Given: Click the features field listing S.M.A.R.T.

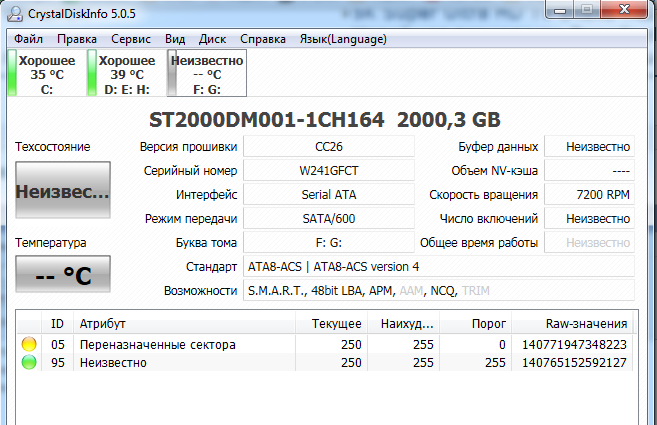Looking at the screenshot, I should [439, 290].
